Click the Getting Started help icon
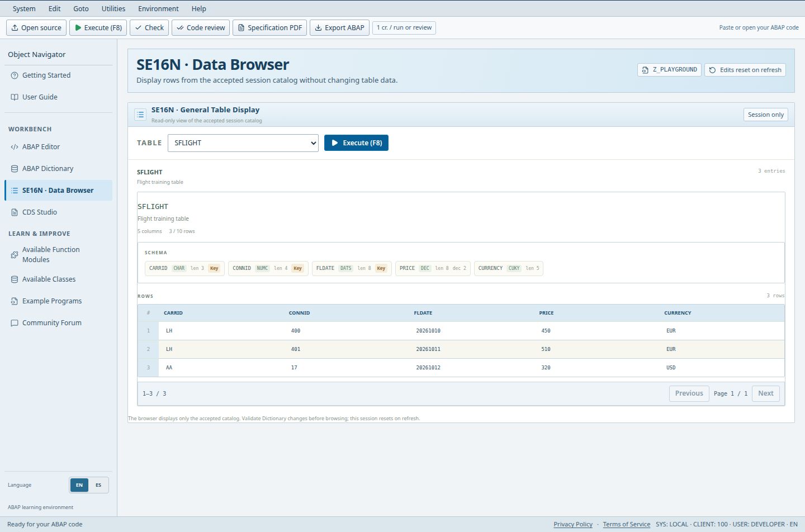Viewport: 805px width, 532px height. (x=15, y=75)
